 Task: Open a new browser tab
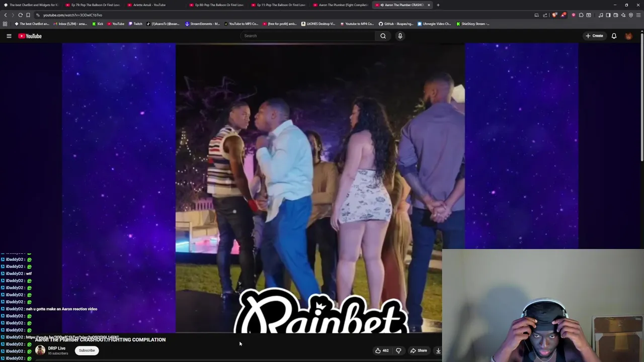point(438,5)
